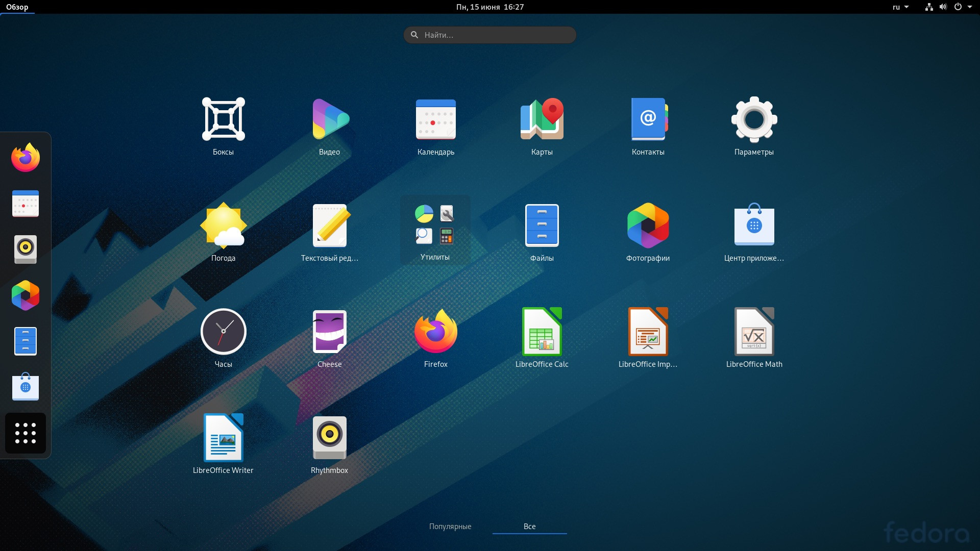
Task: Click the Обзор activities button
Action: (17, 7)
